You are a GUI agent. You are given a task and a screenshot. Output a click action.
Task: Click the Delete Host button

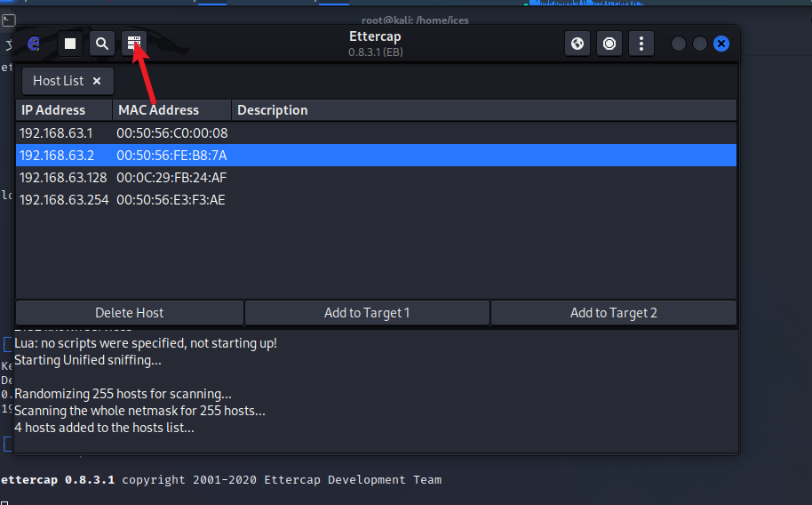click(x=130, y=313)
